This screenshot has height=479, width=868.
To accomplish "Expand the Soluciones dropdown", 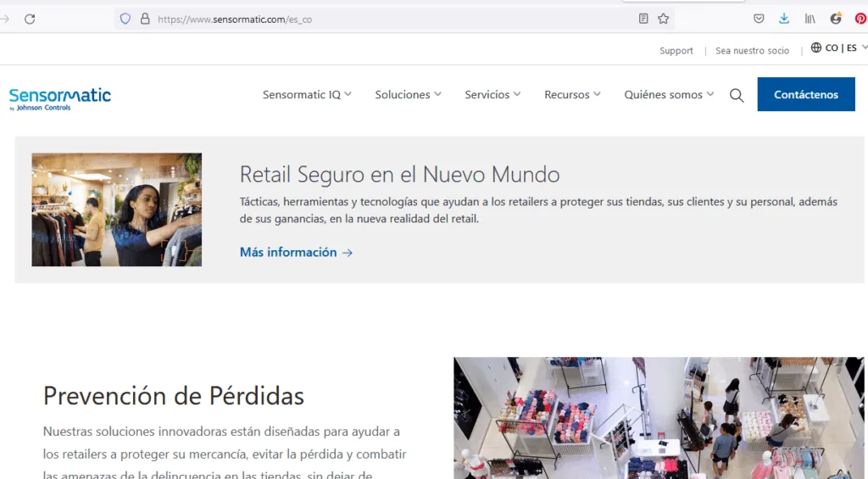I will tap(408, 95).
